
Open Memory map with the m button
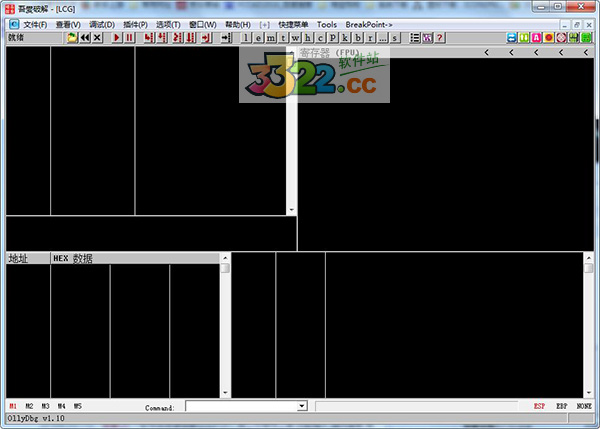pos(271,38)
